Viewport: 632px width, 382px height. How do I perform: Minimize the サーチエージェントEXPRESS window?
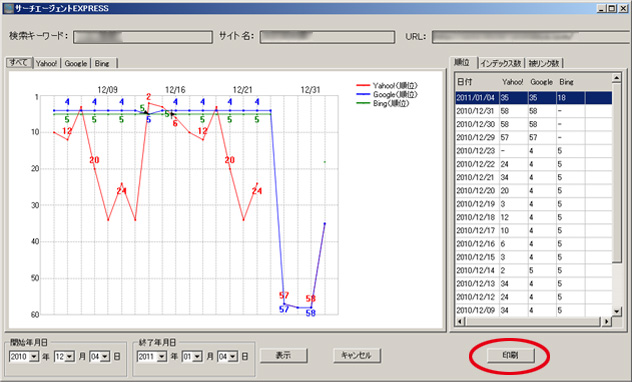coord(602,8)
